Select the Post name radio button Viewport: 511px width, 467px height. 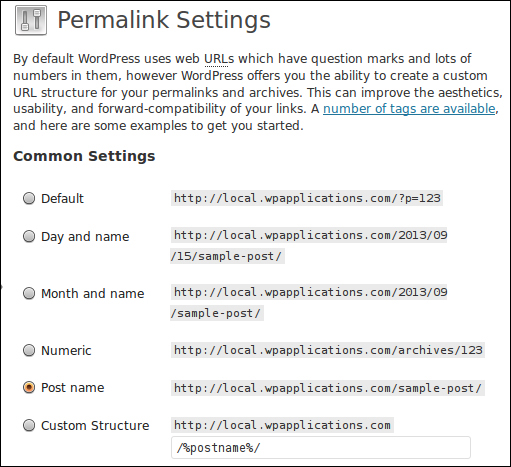(x=29, y=387)
